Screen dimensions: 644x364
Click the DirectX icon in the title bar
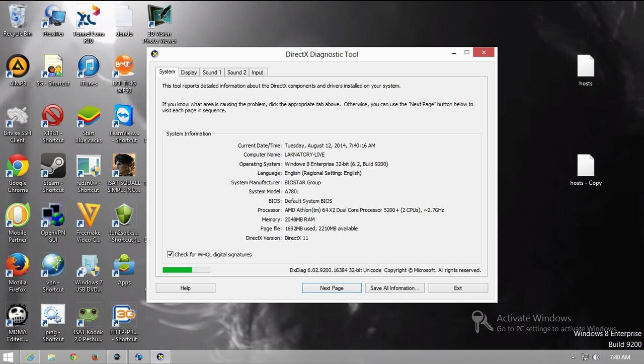(x=155, y=54)
